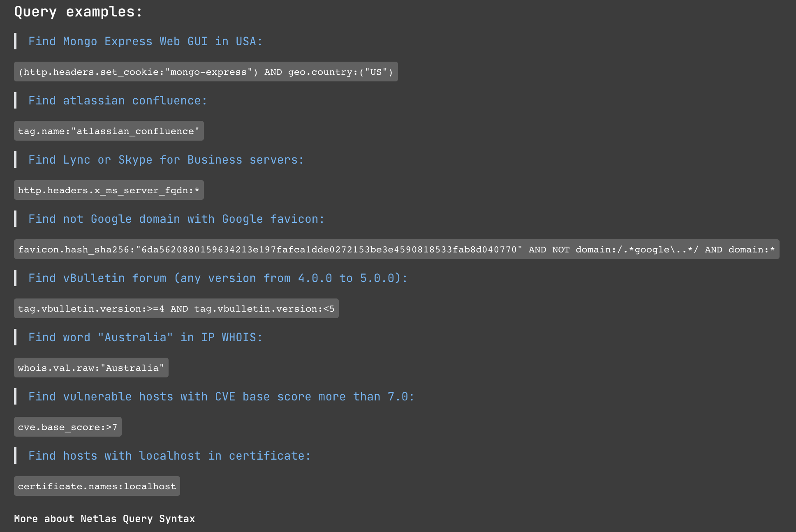
Task: Click the Mongo Express query code snippet
Action: (x=206, y=72)
